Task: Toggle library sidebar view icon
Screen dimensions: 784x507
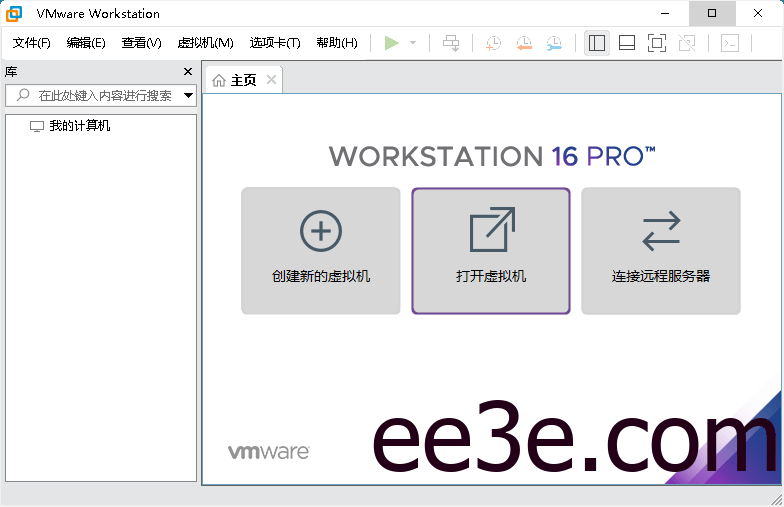Action: point(596,43)
